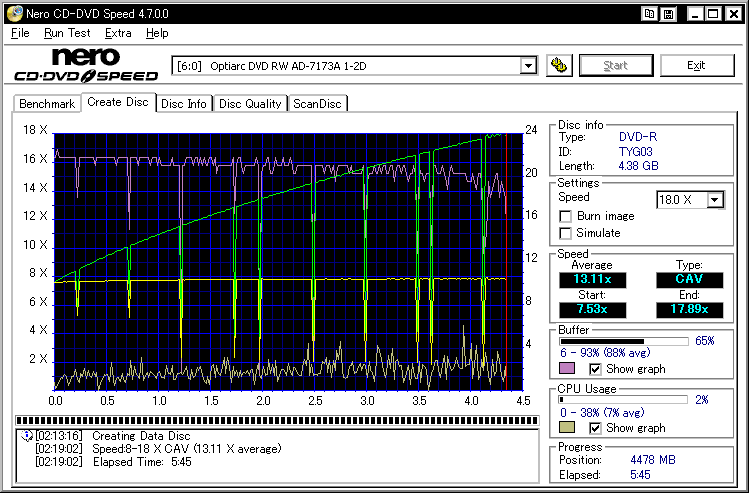Click the Nero CD-DVD Speed logo
The height and width of the screenshot is (493, 749).
tap(85, 65)
